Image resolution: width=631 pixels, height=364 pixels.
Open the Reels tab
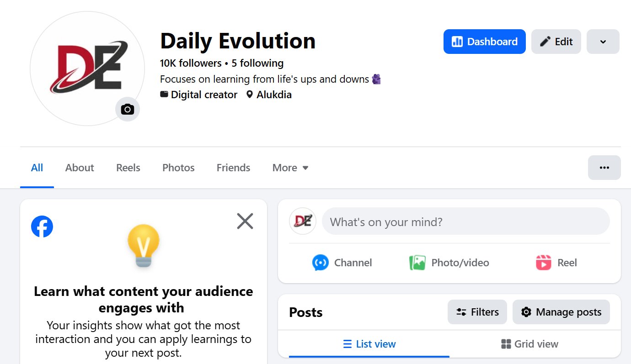[128, 168]
